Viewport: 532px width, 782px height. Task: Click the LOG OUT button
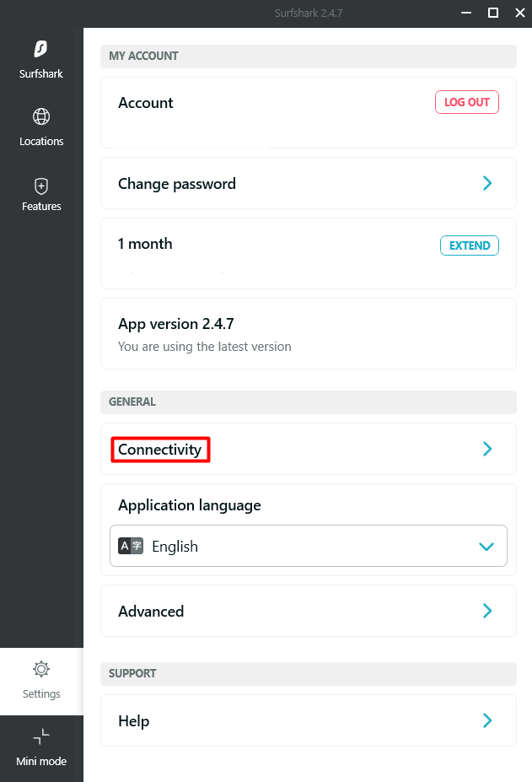pyautogui.click(x=467, y=102)
